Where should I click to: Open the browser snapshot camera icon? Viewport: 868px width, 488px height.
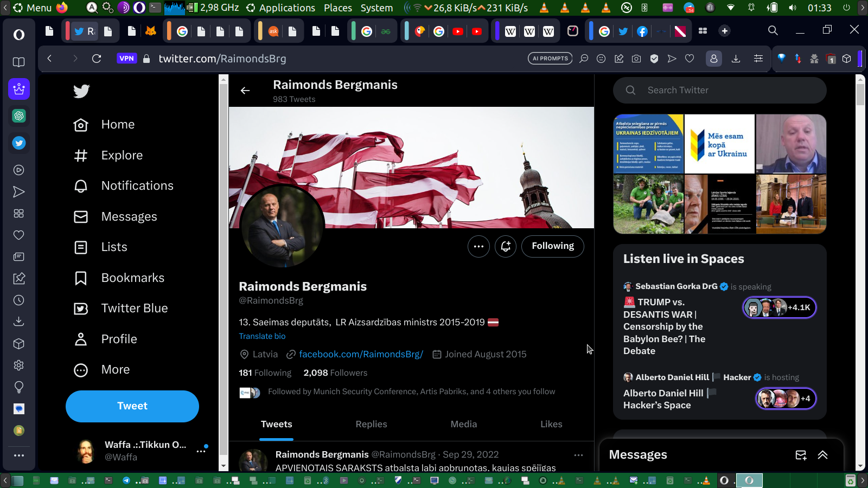(x=636, y=59)
